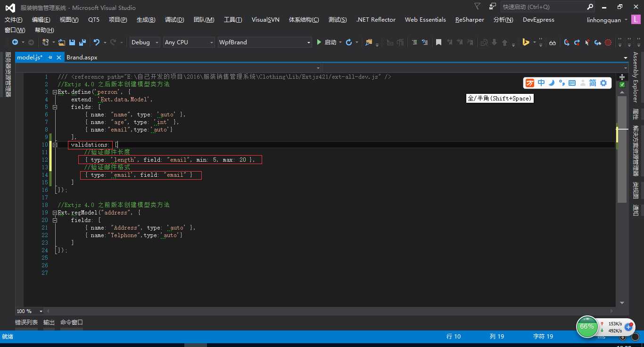Click the blue browser refresh icon
644x347 pixels.
tap(349, 42)
